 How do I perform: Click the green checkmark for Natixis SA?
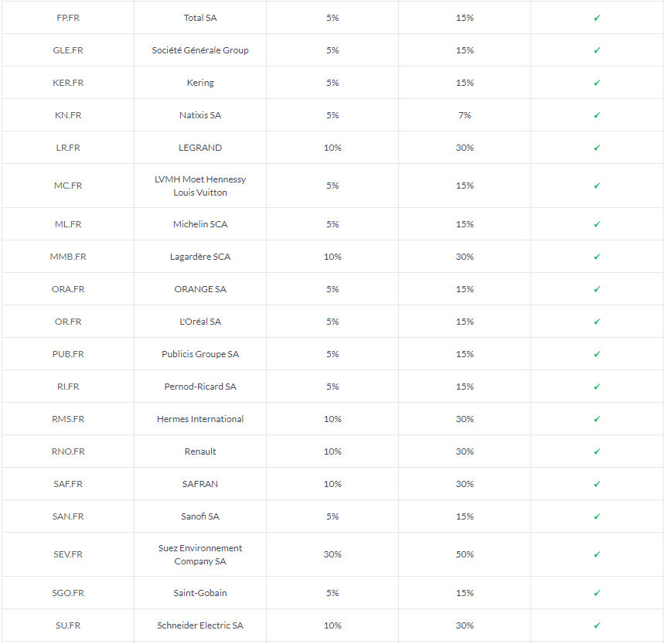tap(597, 115)
